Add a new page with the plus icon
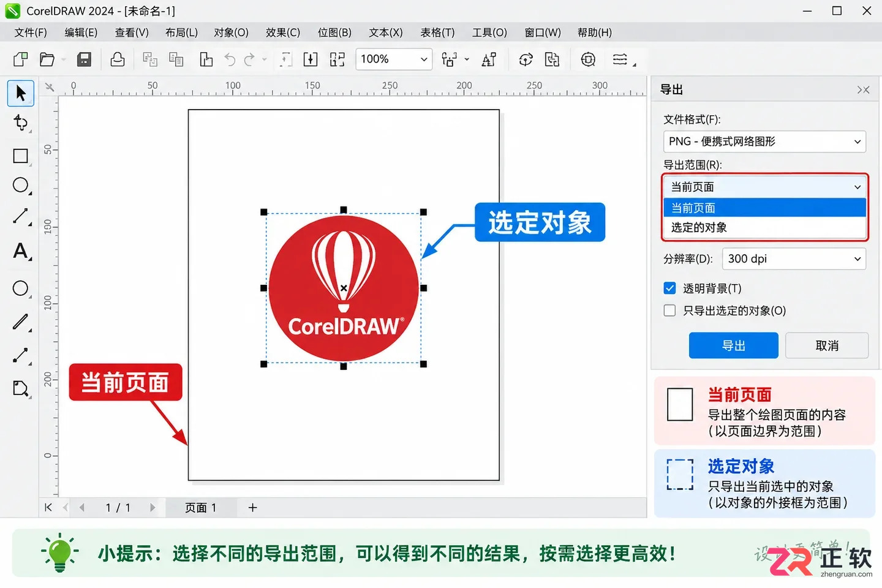The image size is (882, 588). (252, 507)
